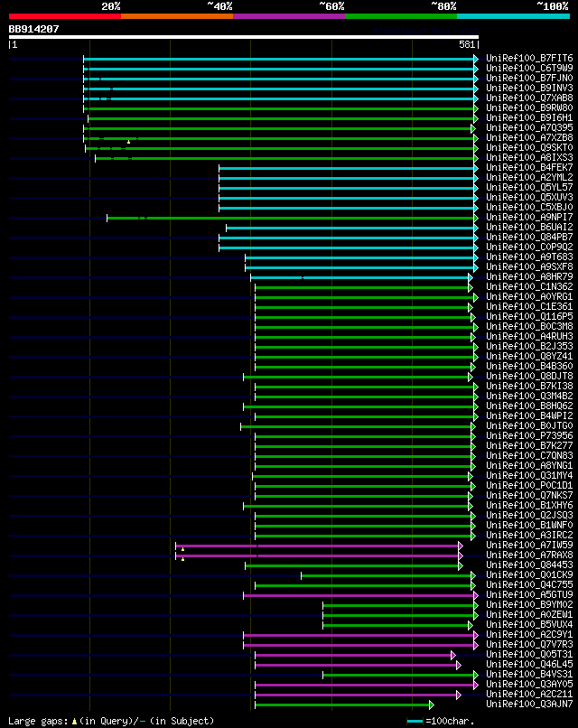Screen dimensions: 578x728
Task: Click the purple ~60% identity legend segment
Action: (289, 16)
